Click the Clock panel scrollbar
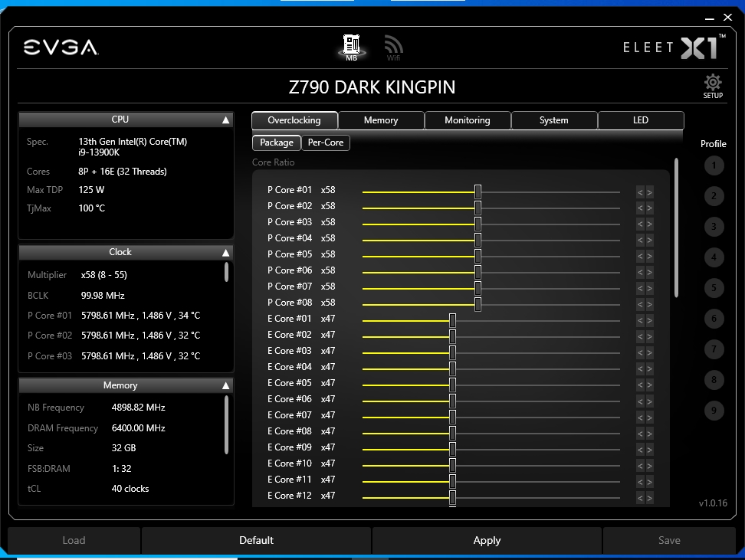Image resolution: width=745 pixels, height=560 pixels. (226, 272)
